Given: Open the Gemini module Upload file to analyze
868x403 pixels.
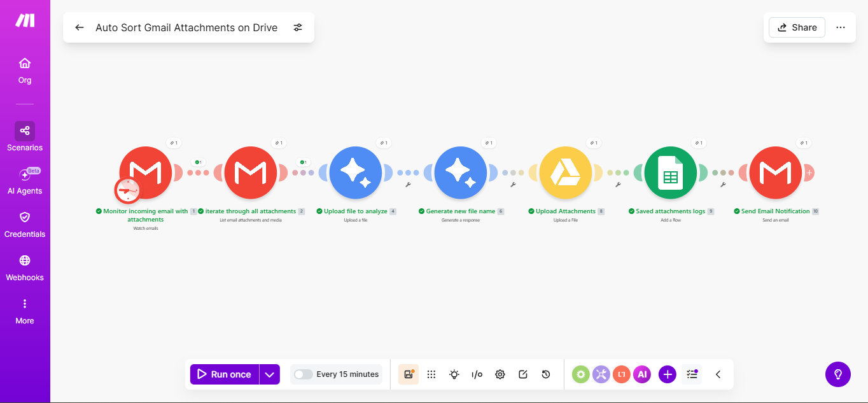Looking at the screenshot, I should [356, 173].
